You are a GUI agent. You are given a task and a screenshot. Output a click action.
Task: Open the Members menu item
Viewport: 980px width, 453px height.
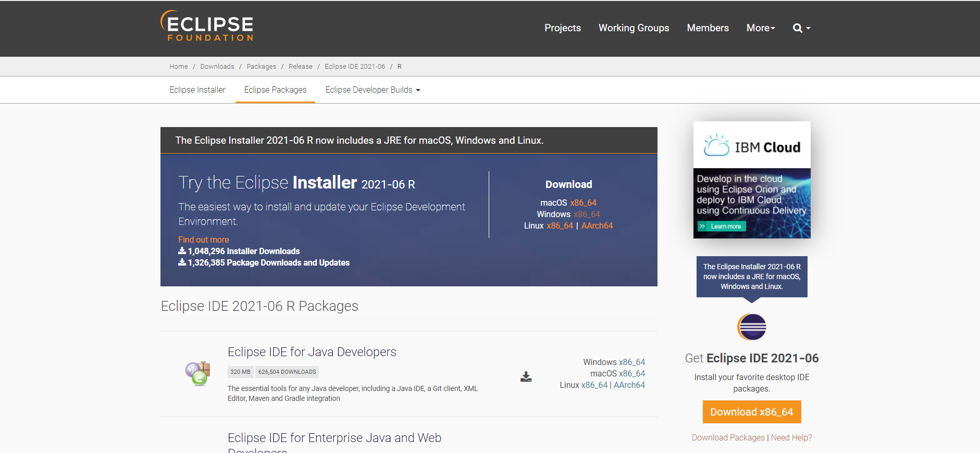point(708,28)
